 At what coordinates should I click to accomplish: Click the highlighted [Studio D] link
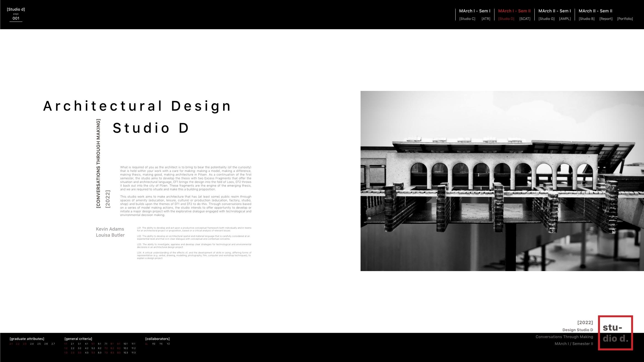(506, 19)
